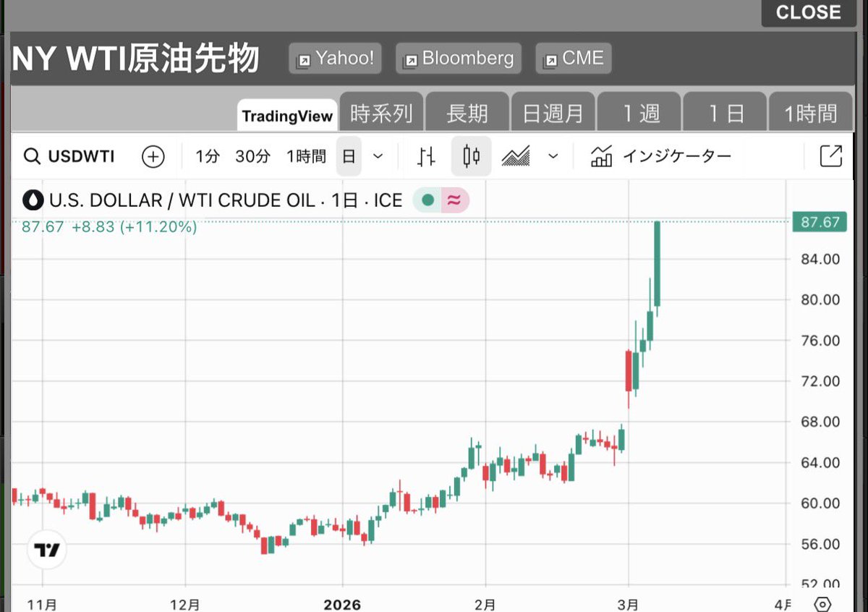
Task: Toggle the green market status dot
Action: [427, 200]
